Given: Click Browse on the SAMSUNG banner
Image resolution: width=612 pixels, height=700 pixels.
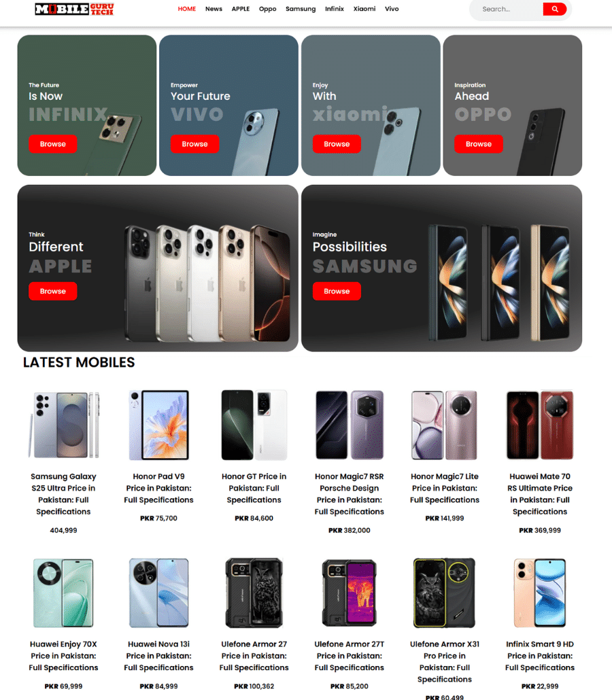Looking at the screenshot, I should coord(337,291).
